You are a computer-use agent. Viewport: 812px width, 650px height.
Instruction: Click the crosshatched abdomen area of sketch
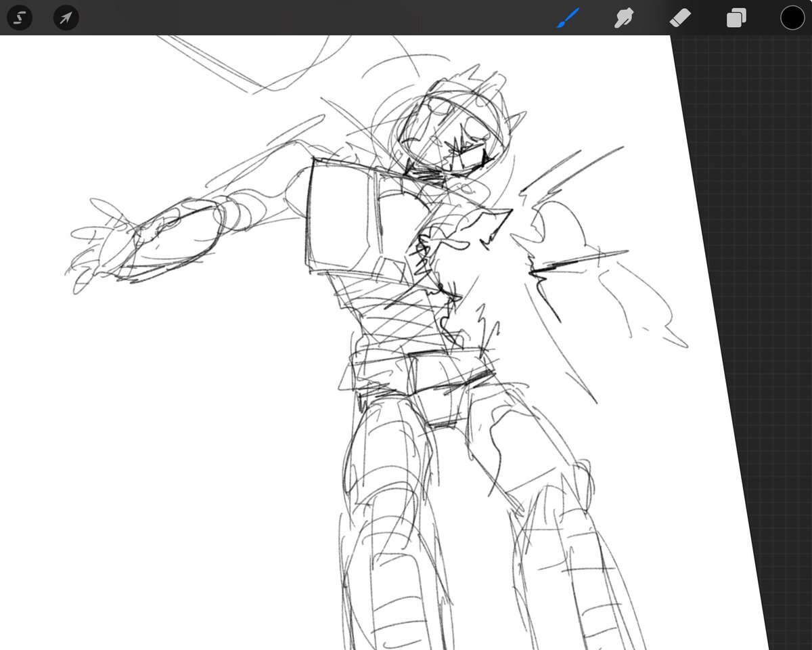click(x=392, y=311)
